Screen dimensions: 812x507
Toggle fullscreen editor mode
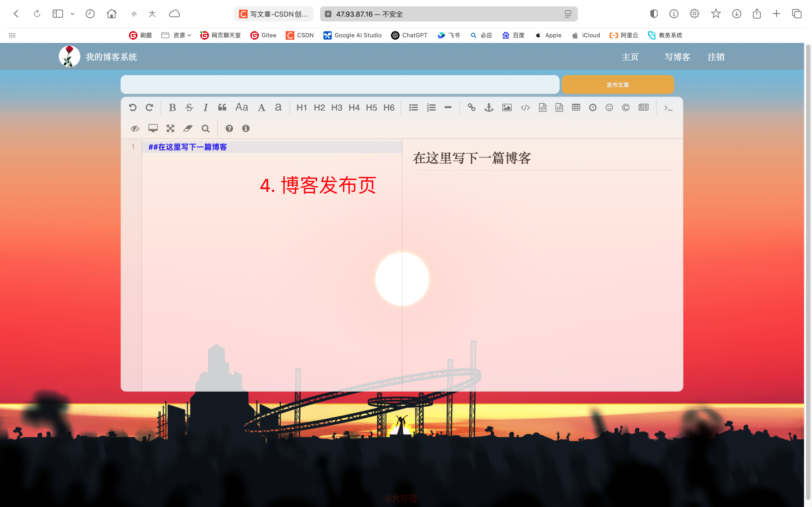[x=171, y=128]
